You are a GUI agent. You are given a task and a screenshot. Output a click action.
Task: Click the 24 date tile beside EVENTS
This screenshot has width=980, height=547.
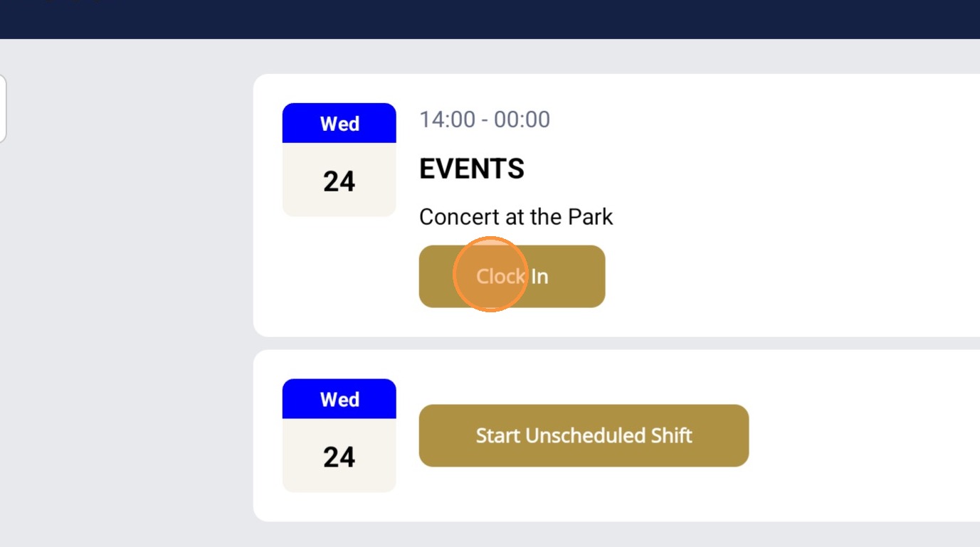(339, 181)
